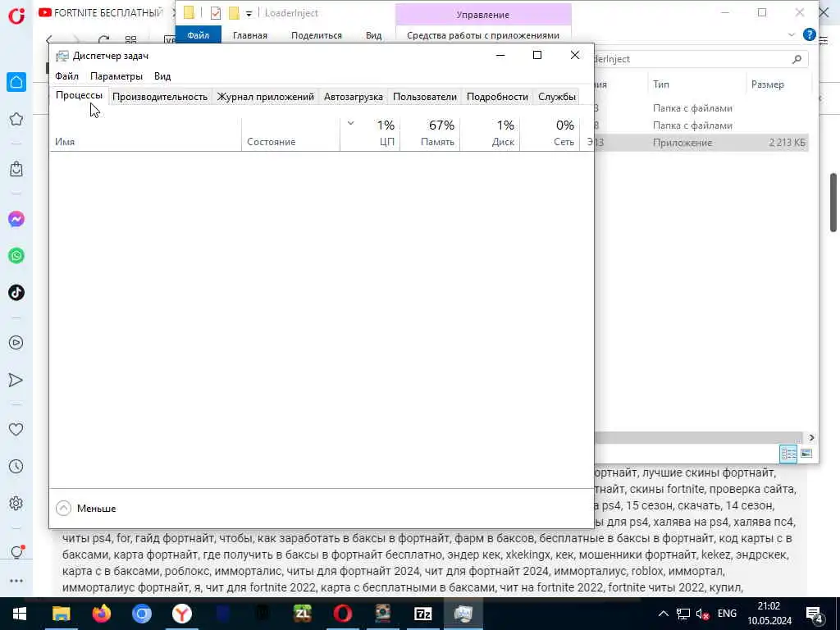Open Параметры menu in Task Manager
840x630 pixels.
(116, 76)
